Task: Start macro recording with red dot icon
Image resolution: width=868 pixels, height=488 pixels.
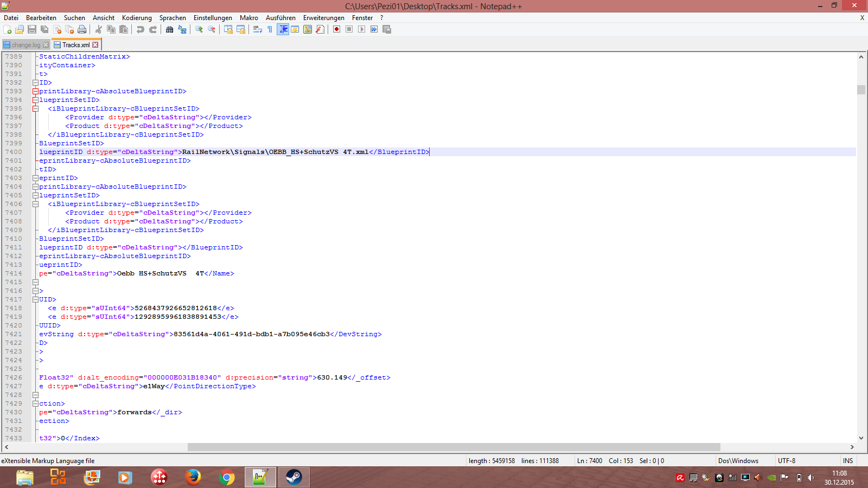Action: pos(336,29)
